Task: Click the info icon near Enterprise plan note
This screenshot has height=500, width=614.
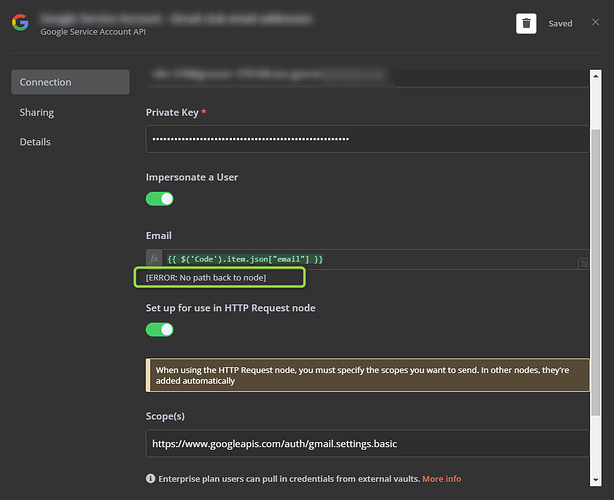Action: pos(150,478)
